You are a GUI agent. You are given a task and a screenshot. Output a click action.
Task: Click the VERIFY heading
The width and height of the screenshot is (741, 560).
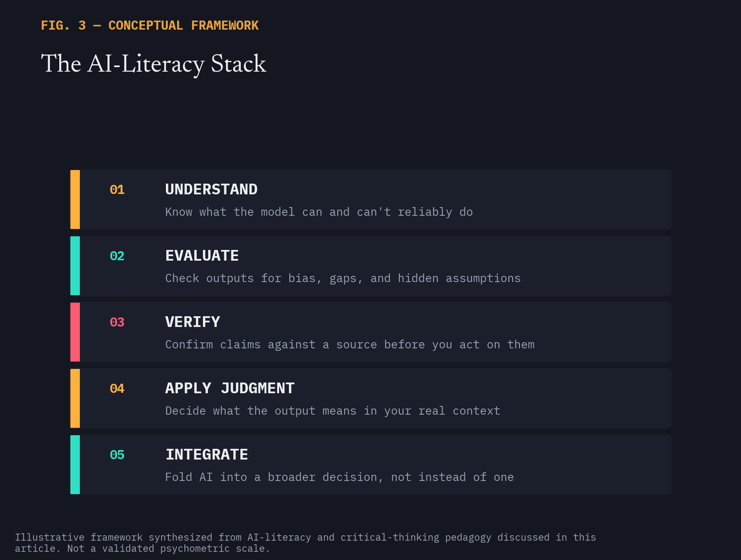(193, 322)
